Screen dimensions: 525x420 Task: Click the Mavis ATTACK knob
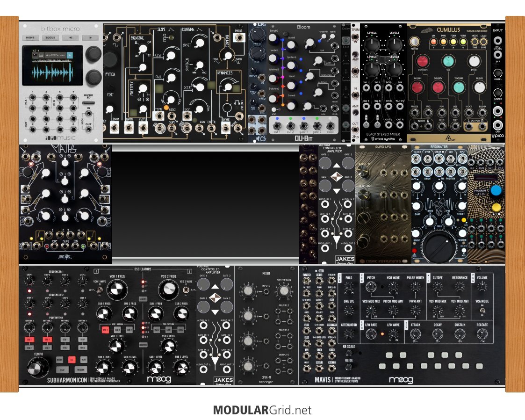[415, 334]
